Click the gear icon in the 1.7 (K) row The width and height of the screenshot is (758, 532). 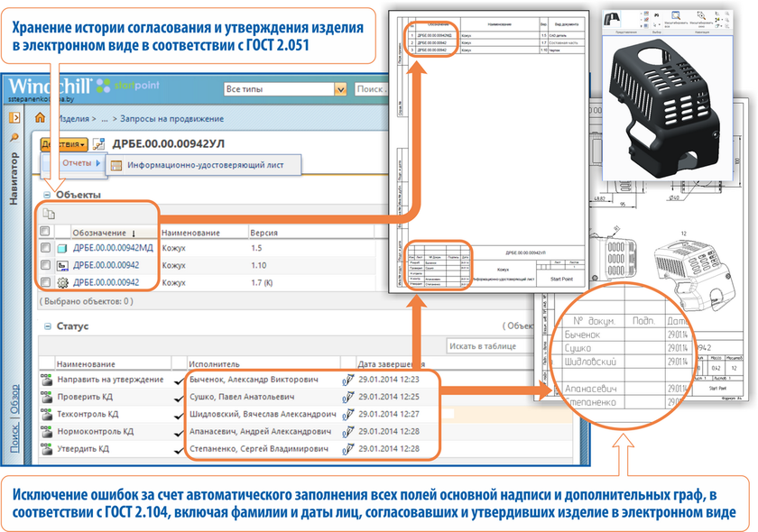click(x=62, y=282)
